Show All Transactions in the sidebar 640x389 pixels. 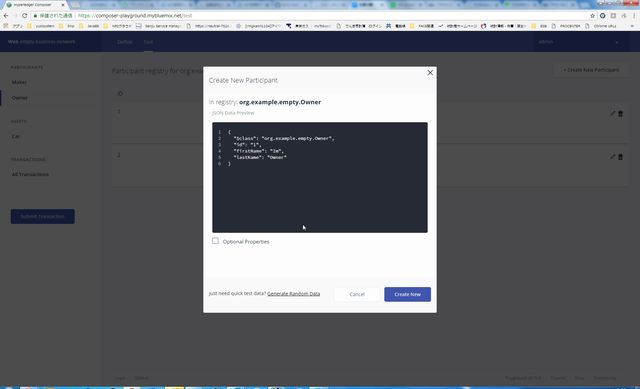click(30, 174)
